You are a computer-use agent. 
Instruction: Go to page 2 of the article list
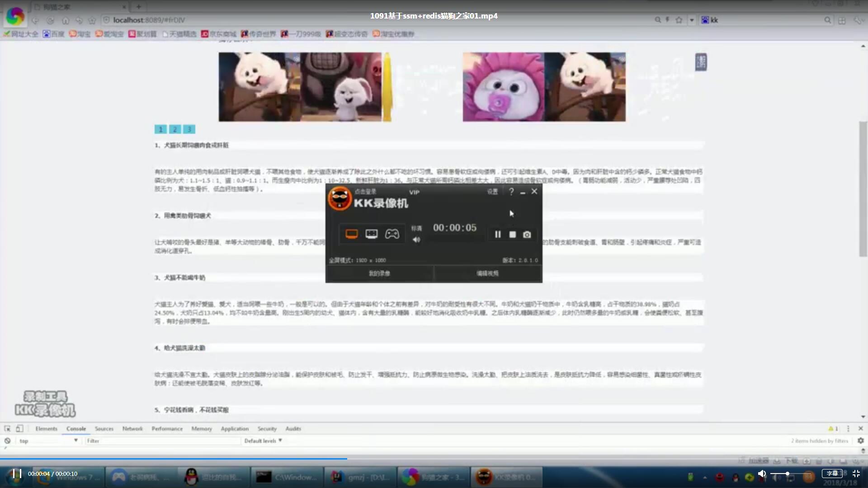coord(175,129)
